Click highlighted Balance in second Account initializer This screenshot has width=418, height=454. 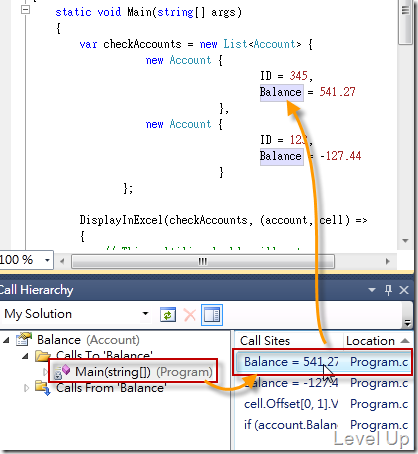281,156
